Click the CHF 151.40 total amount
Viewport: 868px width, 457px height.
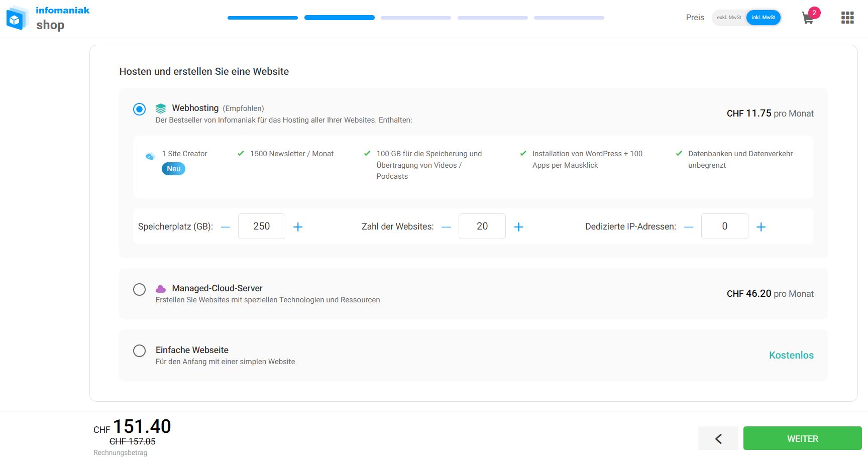tap(132, 426)
